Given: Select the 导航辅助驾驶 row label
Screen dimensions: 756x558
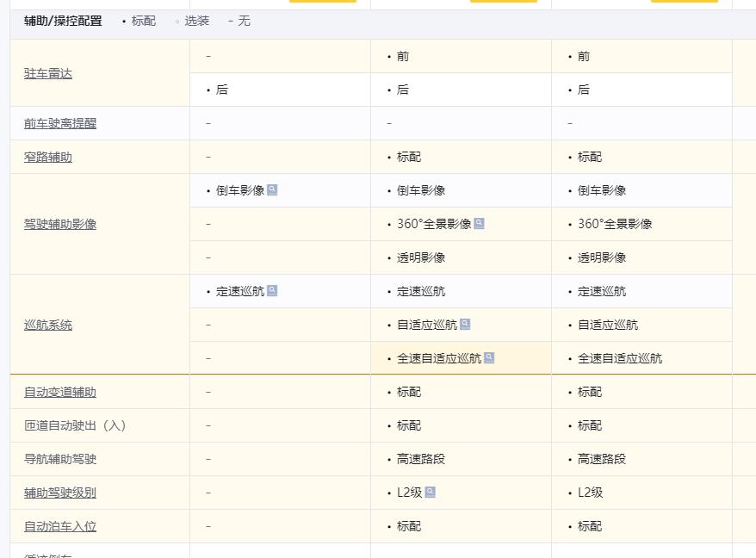Looking at the screenshot, I should (60, 459).
